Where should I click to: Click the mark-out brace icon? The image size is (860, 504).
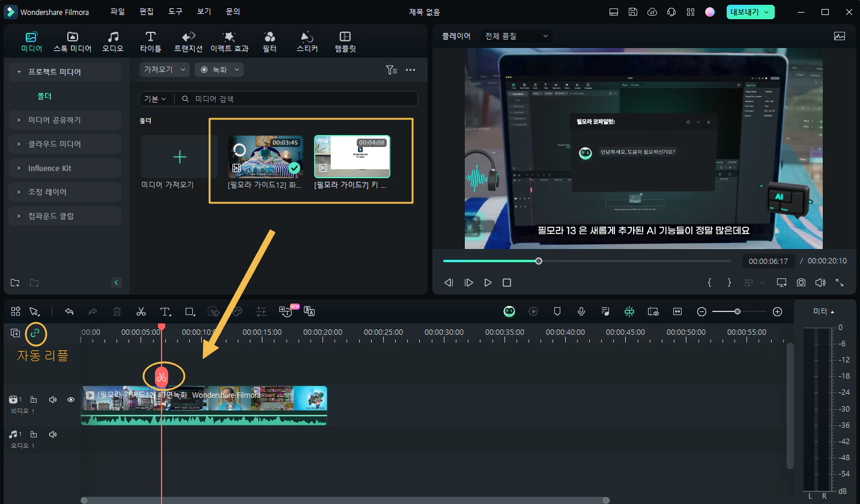click(729, 282)
